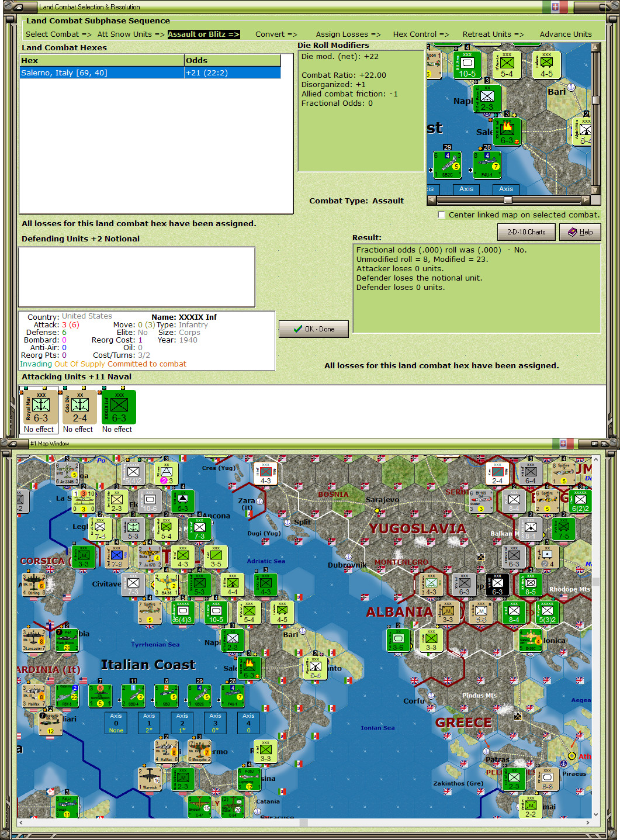Click the Axis 0 None sea box section
The width and height of the screenshot is (620, 840).
[116, 723]
